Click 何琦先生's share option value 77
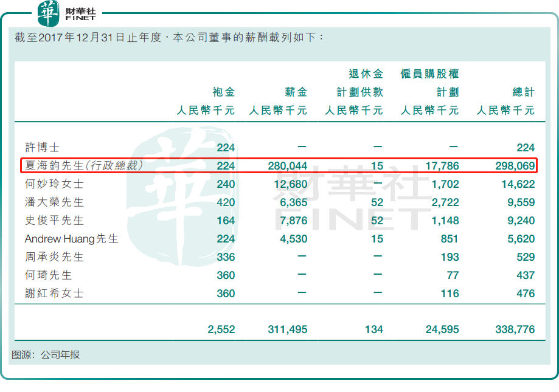This screenshot has width=559, height=392. click(x=453, y=275)
